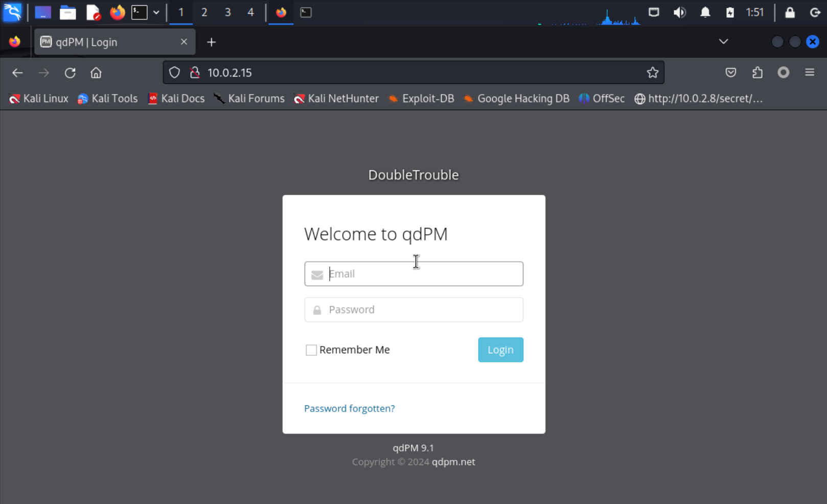Select the terminal window button in the taskbar
Screen dimensions: 827x504
click(x=306, y=12)
